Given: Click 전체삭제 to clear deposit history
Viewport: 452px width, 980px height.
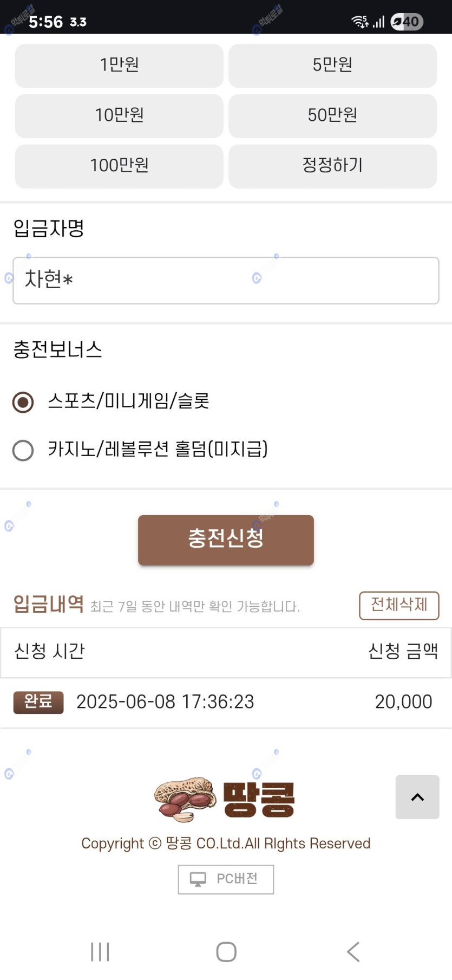Looking at the screenshot, I should point(399,605).
